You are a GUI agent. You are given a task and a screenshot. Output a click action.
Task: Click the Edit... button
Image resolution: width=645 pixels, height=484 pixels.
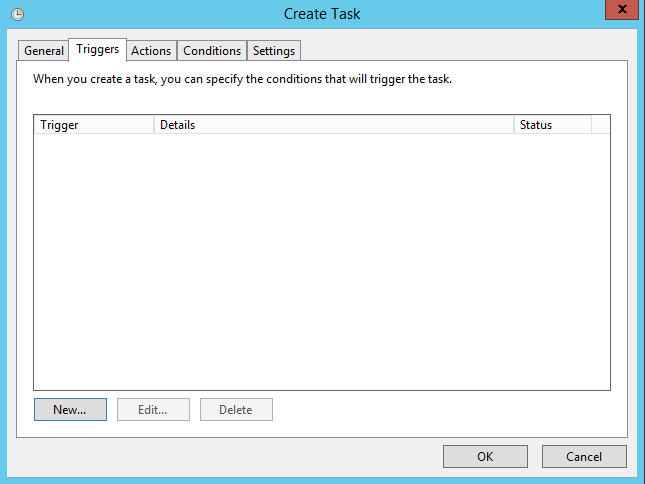[152, 409]
